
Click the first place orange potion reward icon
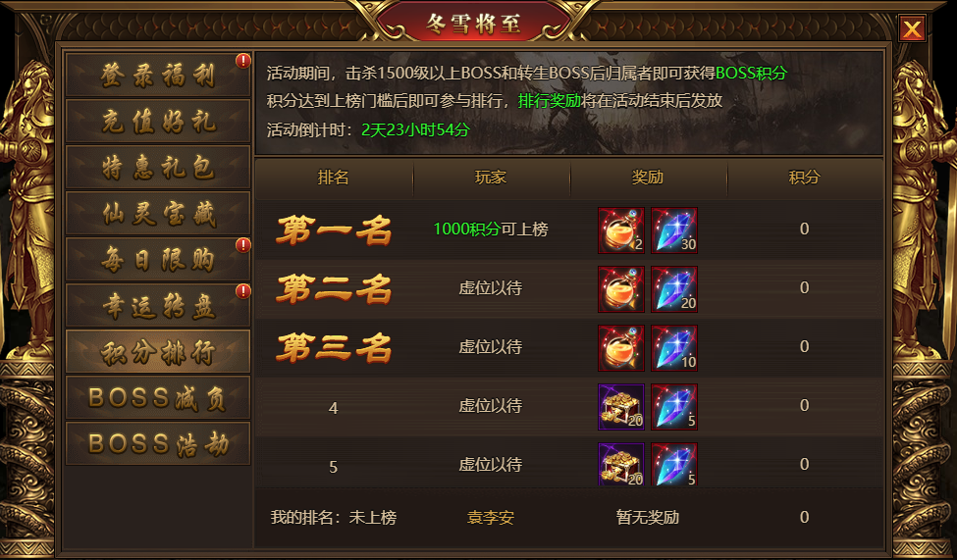620,230
